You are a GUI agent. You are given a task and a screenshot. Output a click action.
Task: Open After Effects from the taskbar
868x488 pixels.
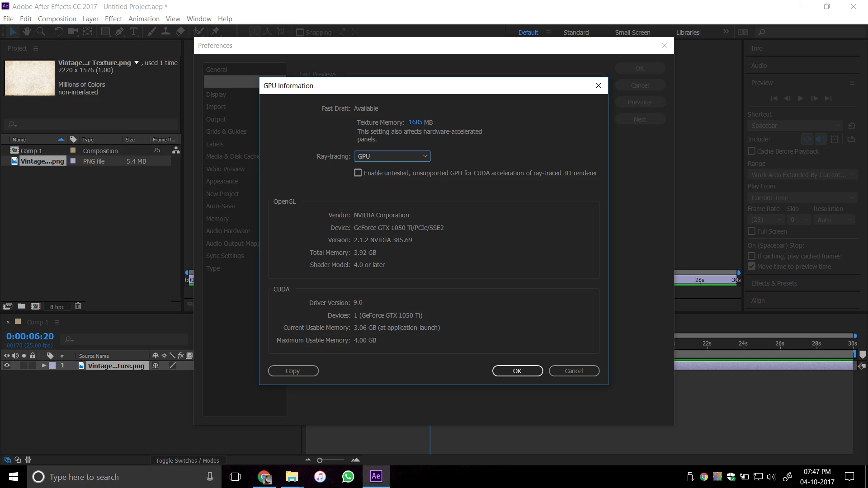pos(376,476)
